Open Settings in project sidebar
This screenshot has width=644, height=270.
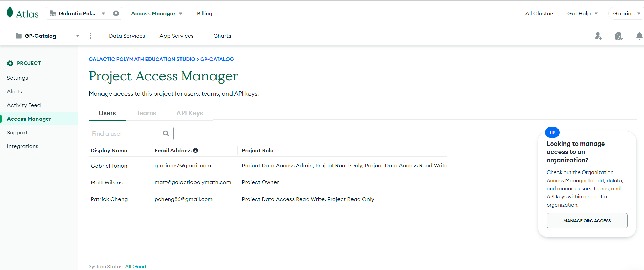tap(17, 78)
